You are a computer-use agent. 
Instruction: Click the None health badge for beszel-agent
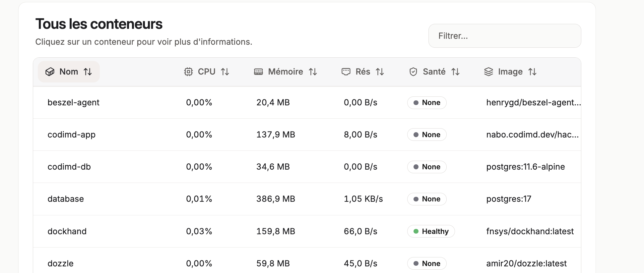(427, 103)
